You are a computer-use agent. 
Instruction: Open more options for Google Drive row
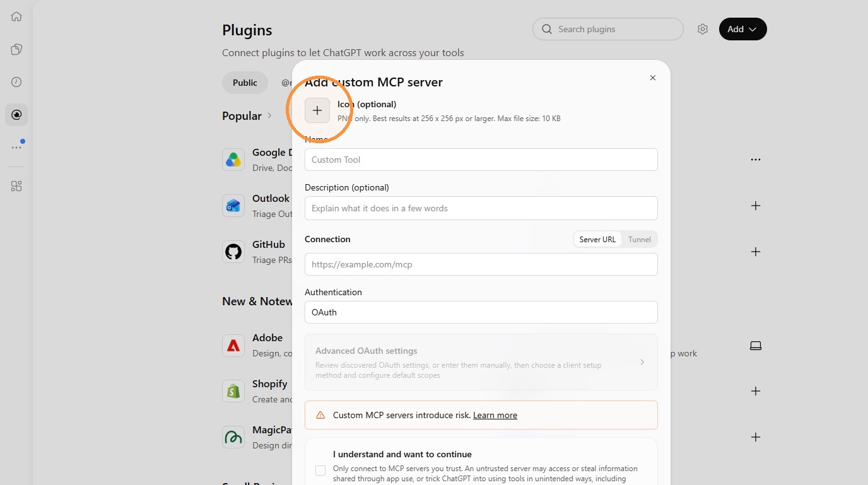tap(756, 160)
